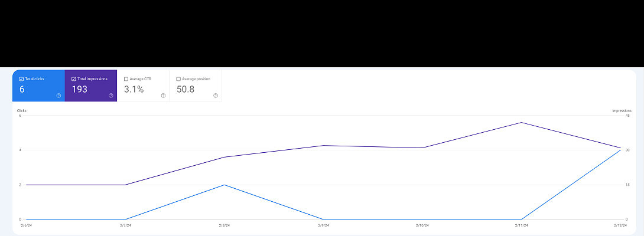
Task: Click the impressions line peak above 2/11/24
Action: pos(521,123)
